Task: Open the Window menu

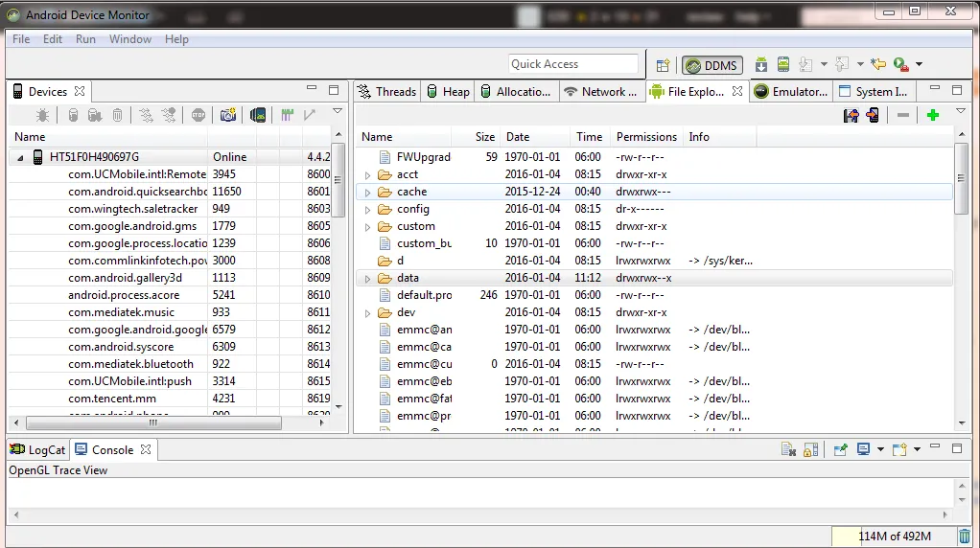Action: point(130,38)
